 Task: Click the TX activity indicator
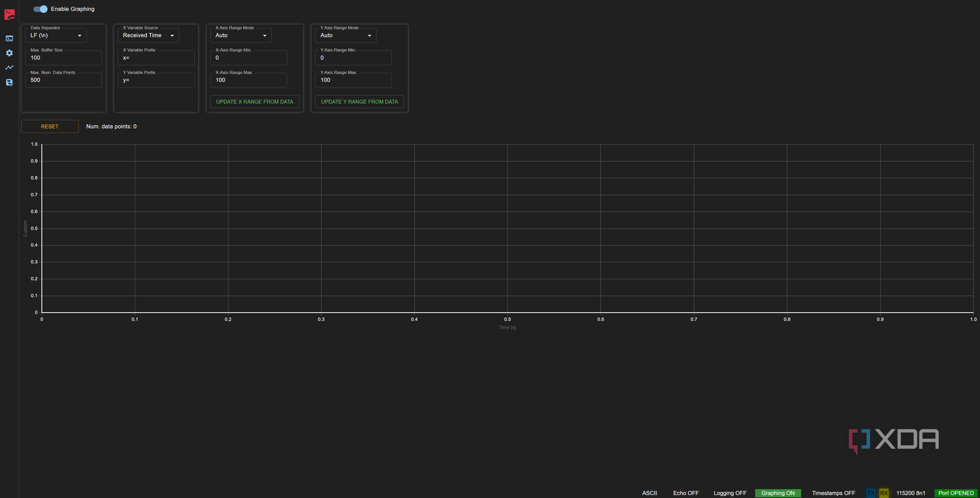pos(871,493)
